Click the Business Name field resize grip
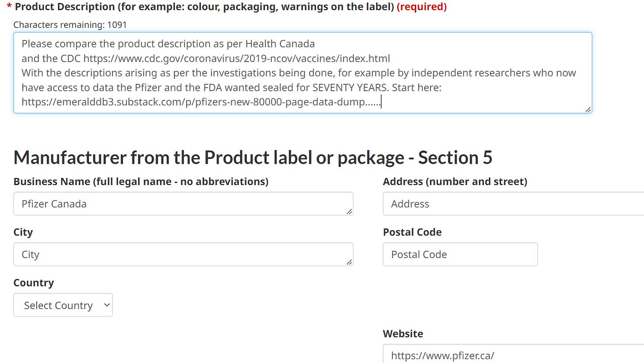Screen dimensions: 644x363 [x=349, y=212]
